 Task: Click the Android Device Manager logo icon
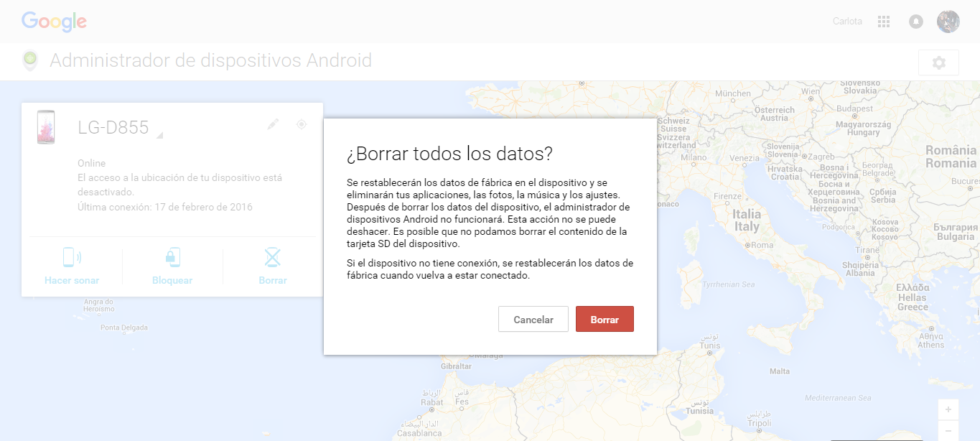click(x=29, y=60)
